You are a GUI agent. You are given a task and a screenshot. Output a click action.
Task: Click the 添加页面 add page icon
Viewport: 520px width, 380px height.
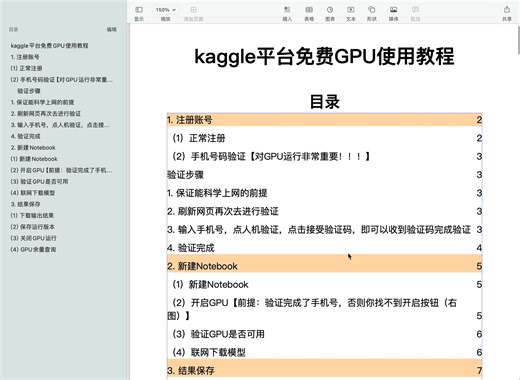tap(193, 10)
